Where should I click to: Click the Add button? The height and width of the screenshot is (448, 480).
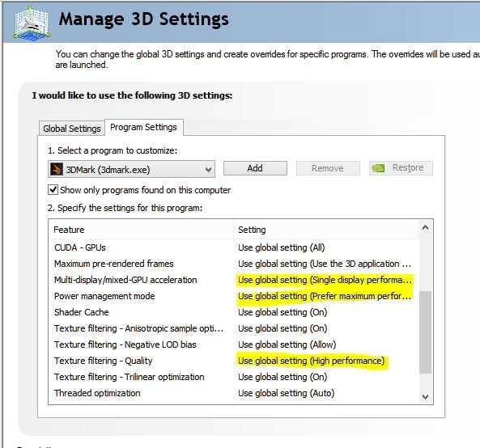(255, 168)
